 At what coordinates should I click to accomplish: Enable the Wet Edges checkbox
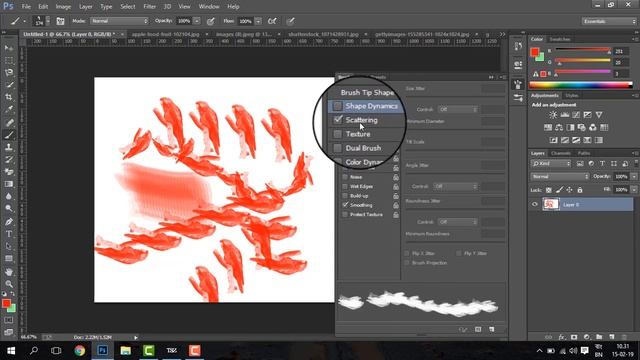coord(345,186)
